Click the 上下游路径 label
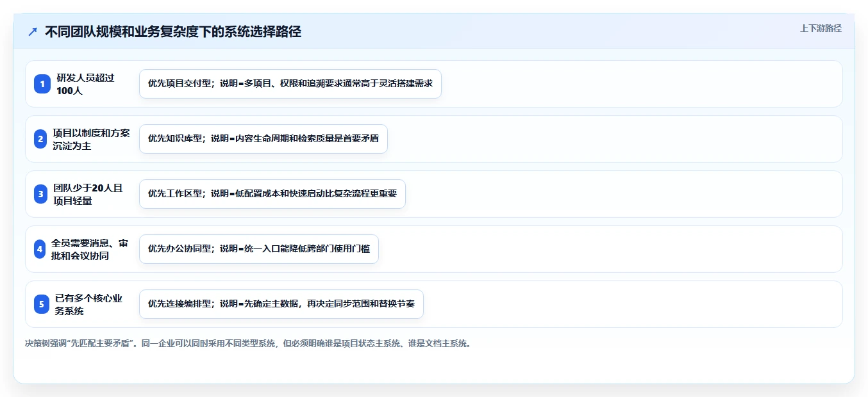 click(x=821, y=28)
